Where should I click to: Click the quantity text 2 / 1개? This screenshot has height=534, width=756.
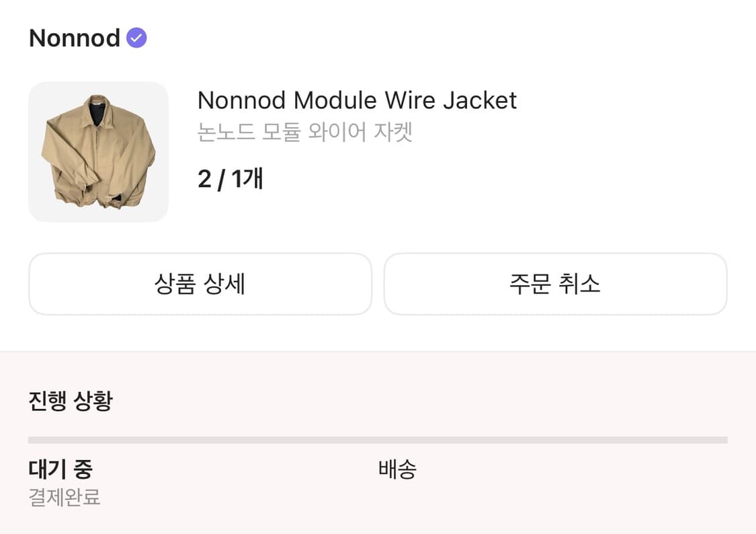[230, 179]
